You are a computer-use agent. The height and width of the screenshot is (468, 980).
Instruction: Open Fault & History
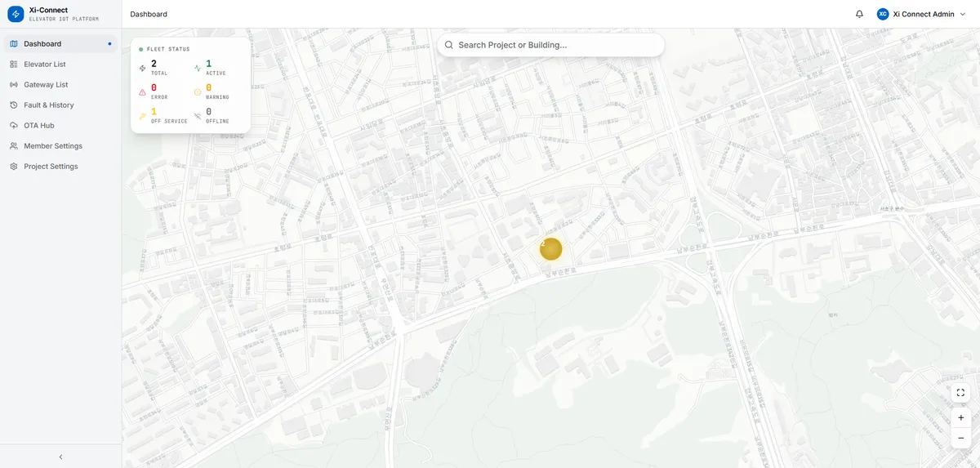(49, 105)
